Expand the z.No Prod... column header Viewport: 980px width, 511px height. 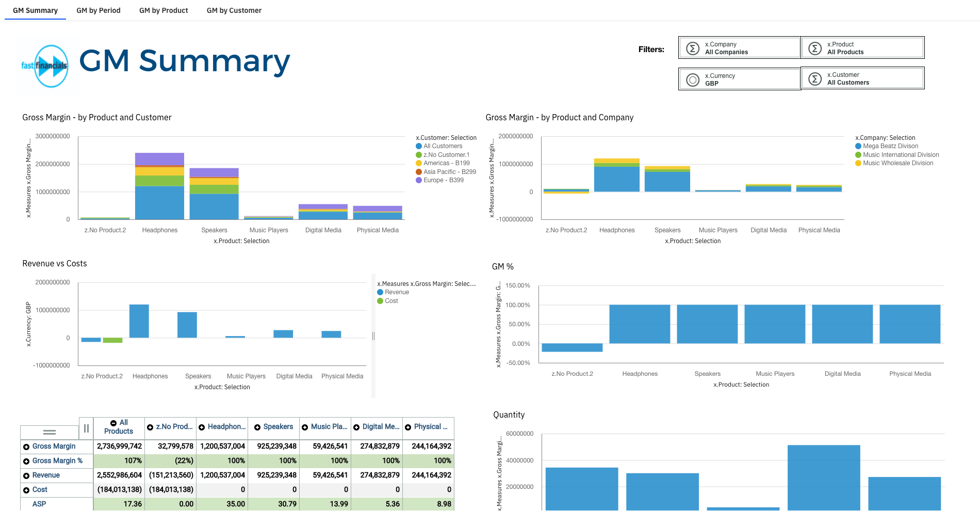point(150,427)
